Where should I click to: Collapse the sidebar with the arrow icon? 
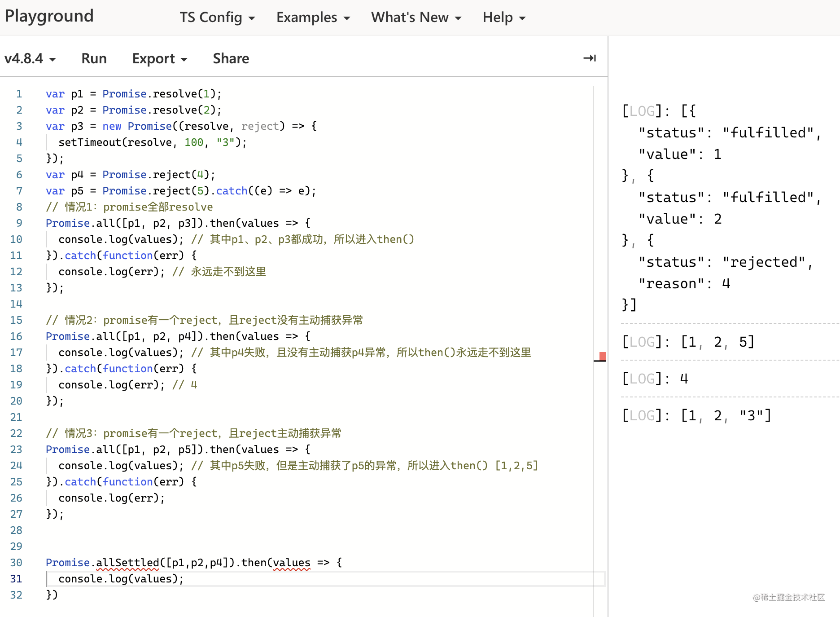click(589, 58)
